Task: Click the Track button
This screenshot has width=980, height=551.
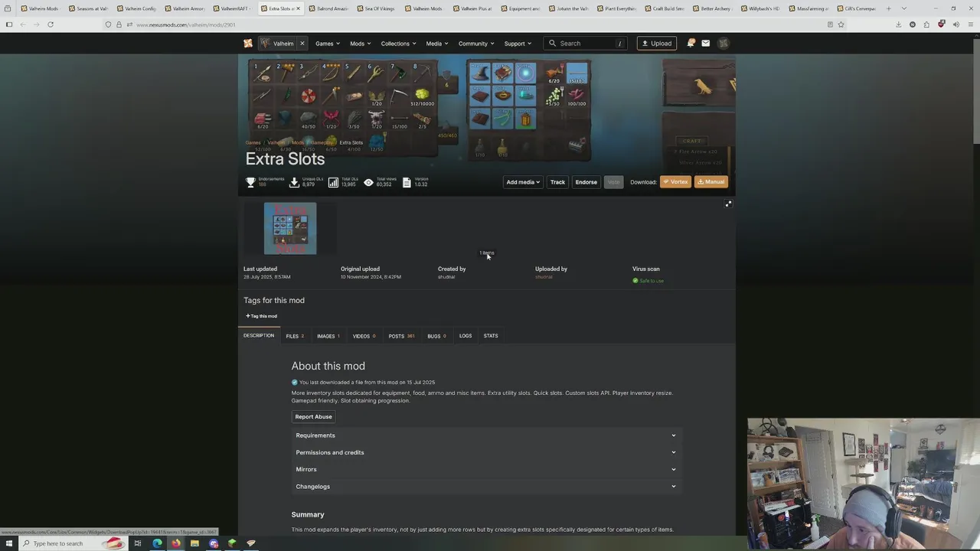Action: pyautogui.click(x=557, y=182)
